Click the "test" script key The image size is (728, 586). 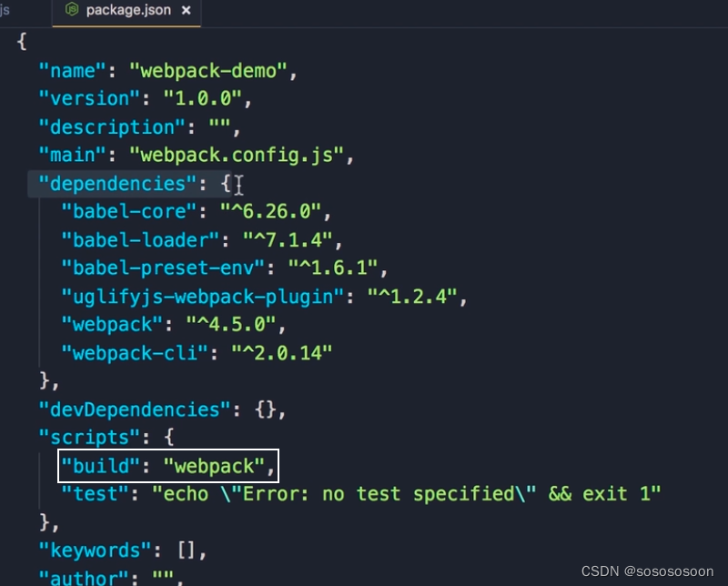point(96,494)
